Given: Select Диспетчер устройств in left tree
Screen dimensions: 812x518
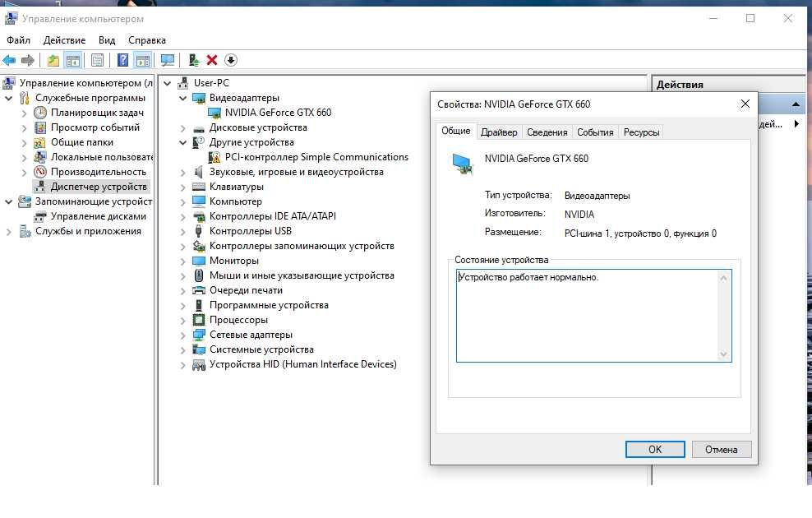Looking at the screenshot, I should (x=99, y=187).
